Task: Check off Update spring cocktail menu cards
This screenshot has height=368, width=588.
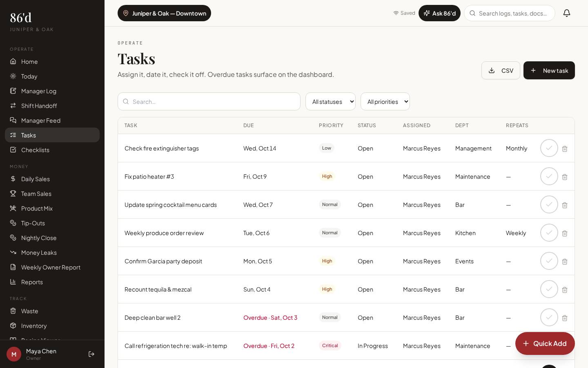Action: (x=549, y=204)
